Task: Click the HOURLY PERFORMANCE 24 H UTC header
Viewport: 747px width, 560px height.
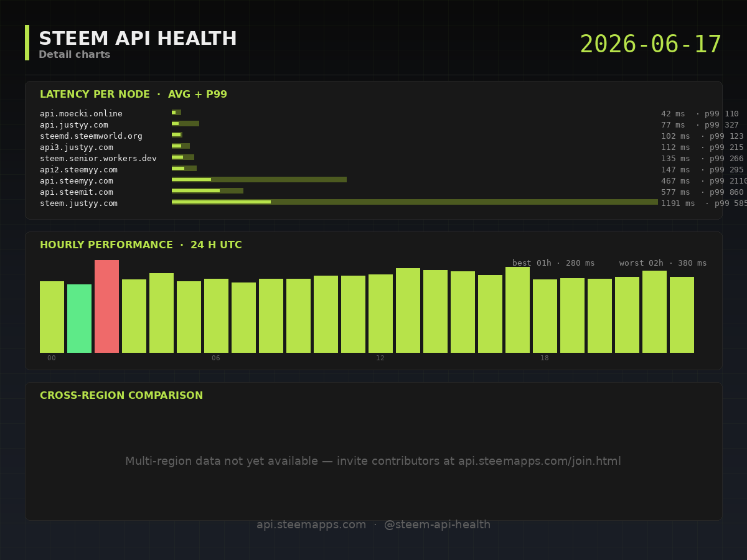Action: (x=141, y=245)
